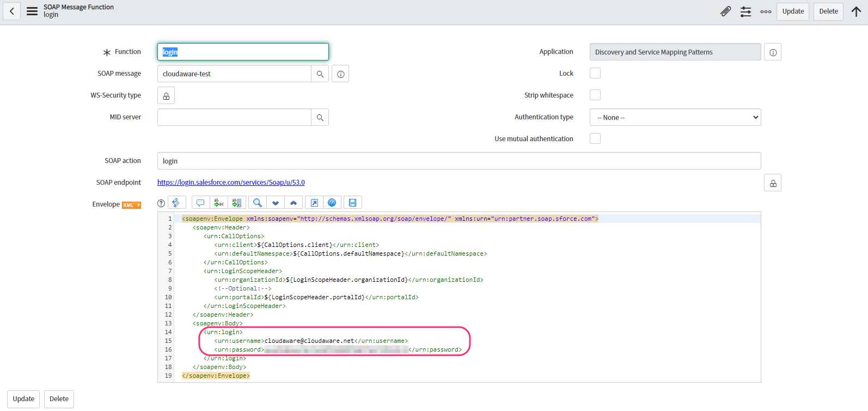Image resolution: width=868 pixels, height=411 pixels.
Task: Open the three-dot more options menu
Action: [x=766, y=11]
